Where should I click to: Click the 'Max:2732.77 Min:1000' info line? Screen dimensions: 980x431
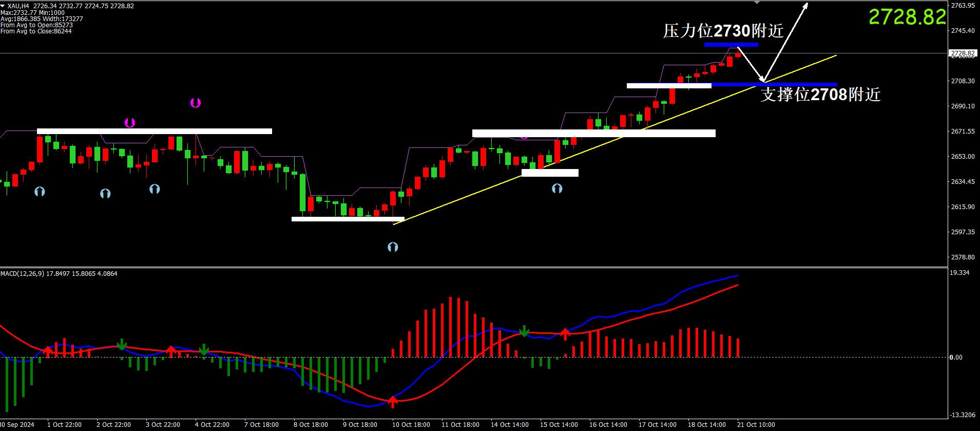[32, 13]
